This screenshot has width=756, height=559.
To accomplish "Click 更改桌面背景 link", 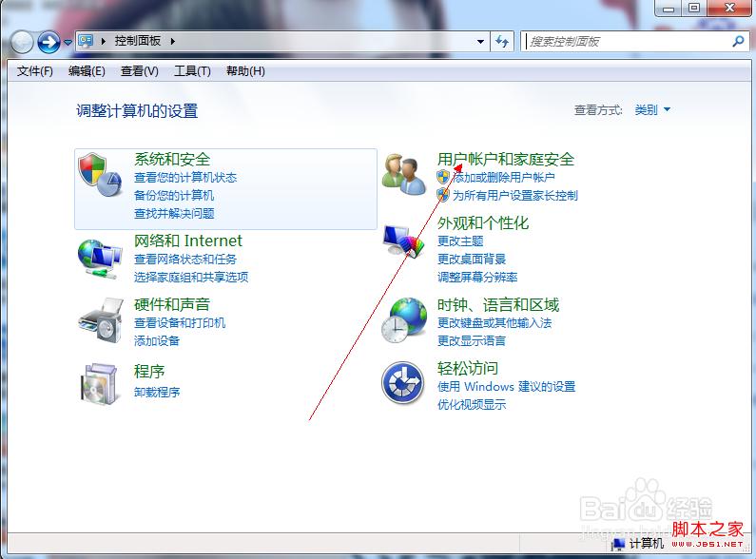I will [472, 259].
